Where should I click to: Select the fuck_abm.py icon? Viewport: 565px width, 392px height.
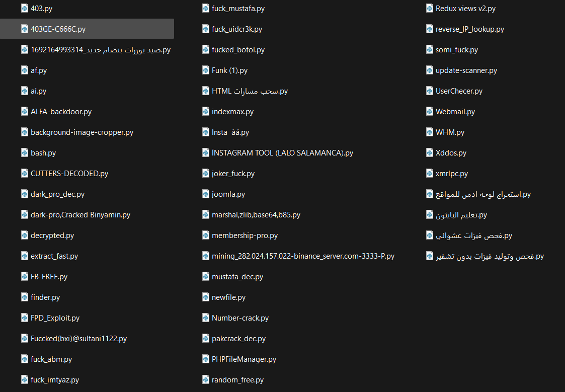pyautogui.click(x=25, y=359)
